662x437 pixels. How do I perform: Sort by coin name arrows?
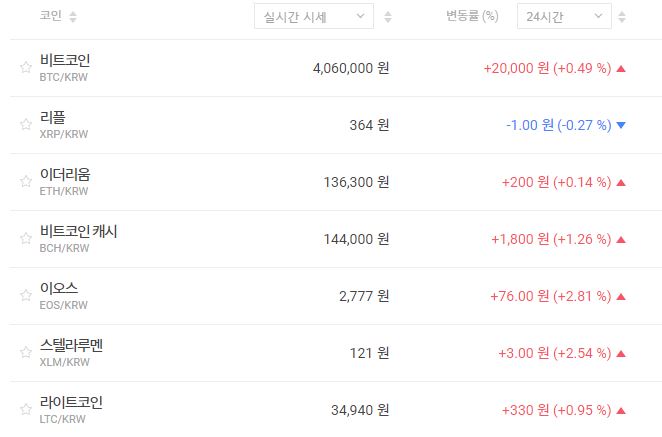(73, 17)
